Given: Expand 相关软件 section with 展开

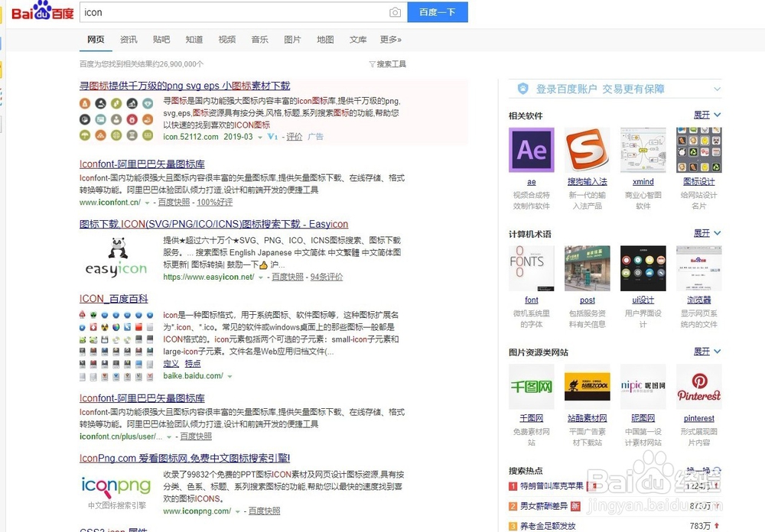Looking at the screenshot, I should point(707,115).
